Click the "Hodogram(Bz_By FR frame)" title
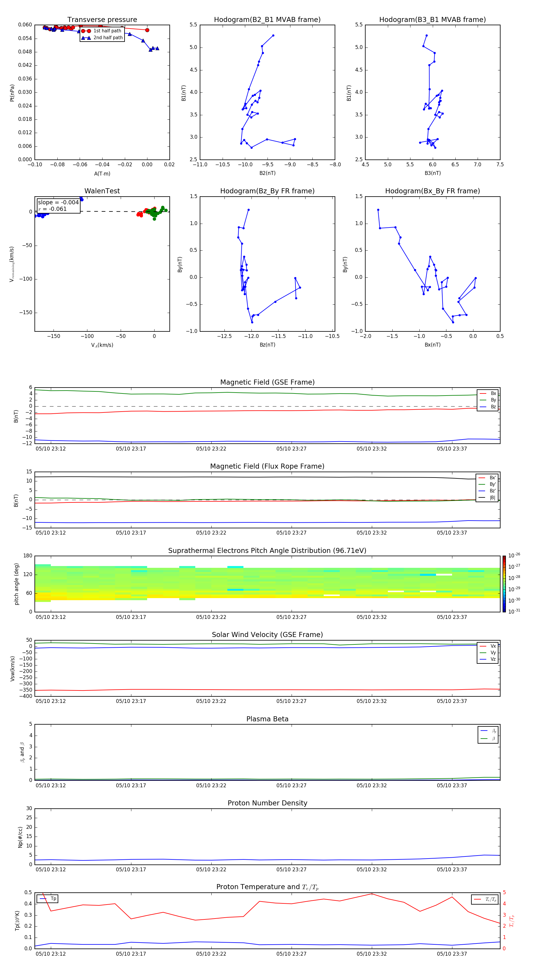The image size is (535, 980). point(267,191)
